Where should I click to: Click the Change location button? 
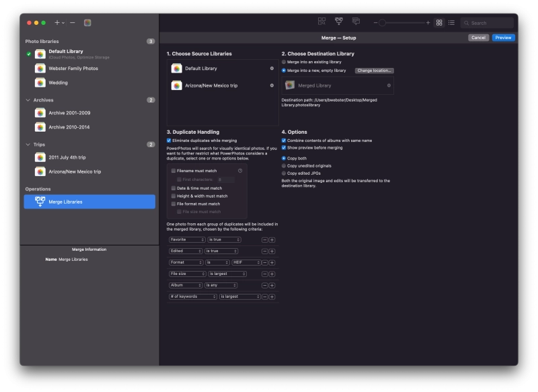[374, 71]
